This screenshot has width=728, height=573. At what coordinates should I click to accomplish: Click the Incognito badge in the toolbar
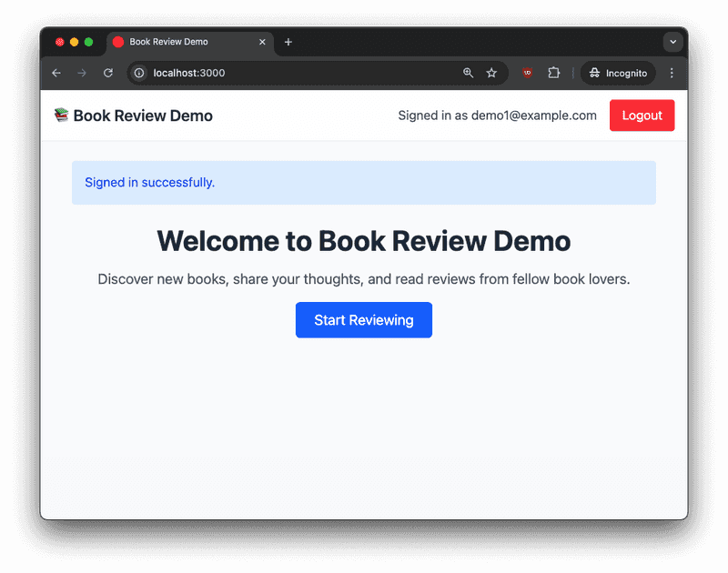618,73
